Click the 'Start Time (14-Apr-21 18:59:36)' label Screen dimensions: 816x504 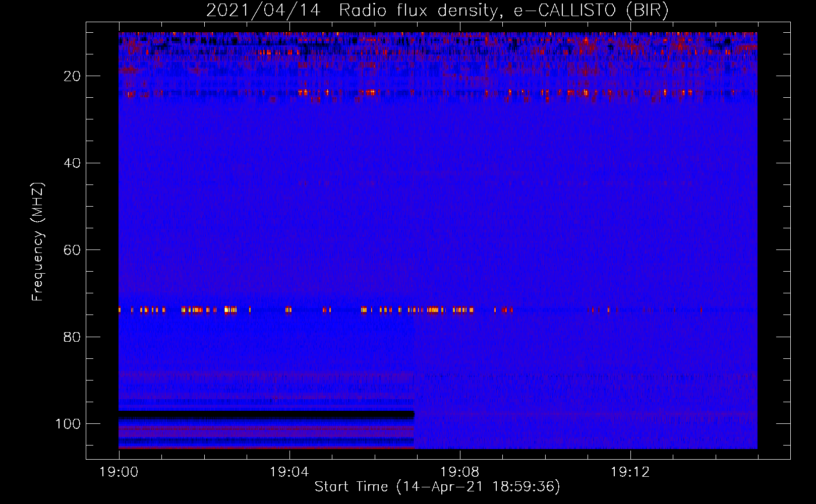(437, 487)
